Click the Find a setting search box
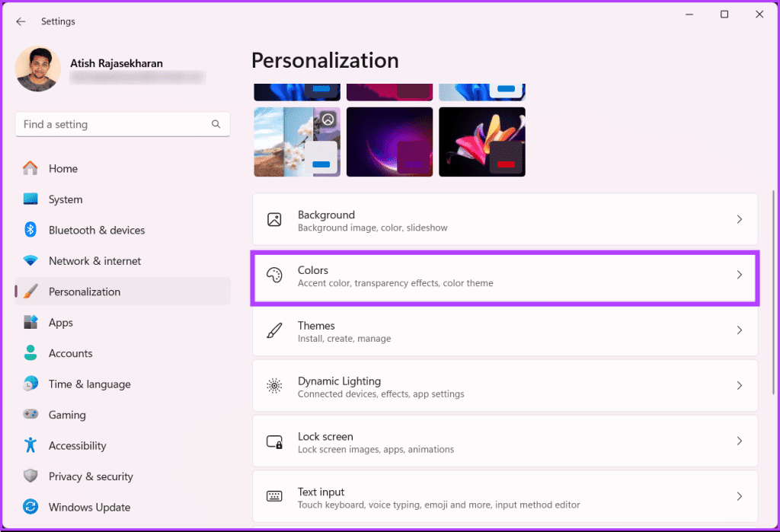 point(122,124)
